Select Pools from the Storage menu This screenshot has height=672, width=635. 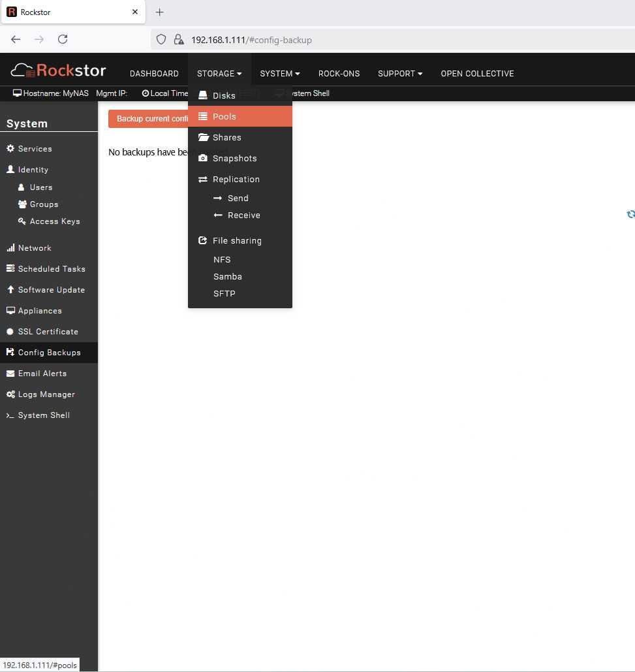point(240,116)
